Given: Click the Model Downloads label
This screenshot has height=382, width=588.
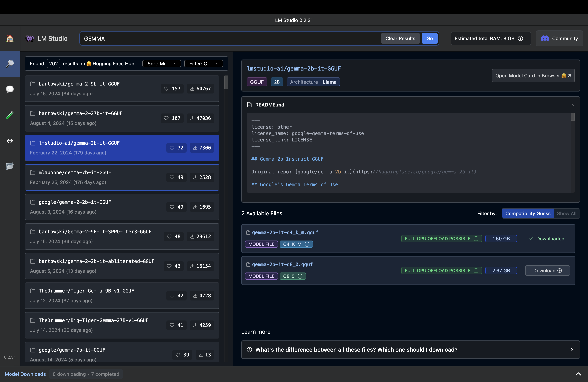Looking at the screenshot, I should pos(25,374).
